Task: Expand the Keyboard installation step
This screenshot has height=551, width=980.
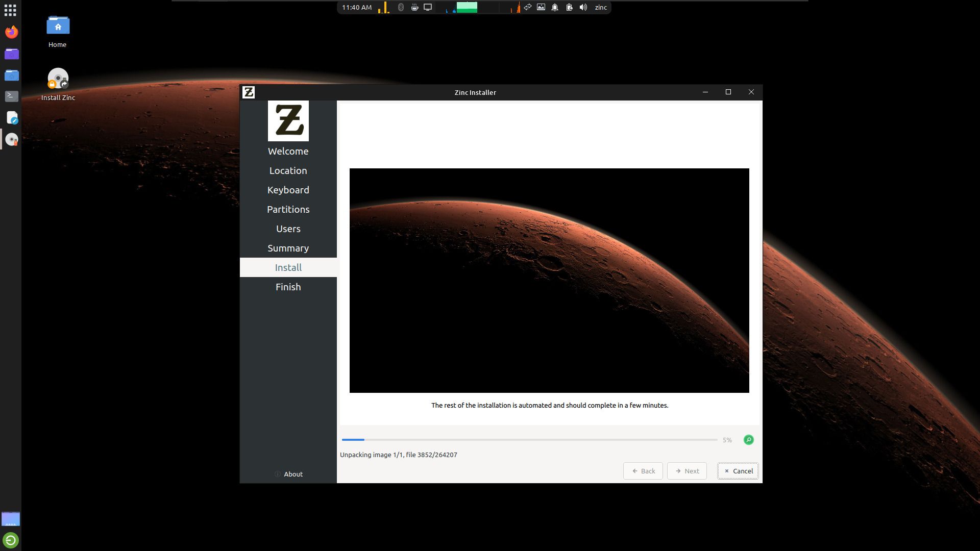Action: (288, 190)
